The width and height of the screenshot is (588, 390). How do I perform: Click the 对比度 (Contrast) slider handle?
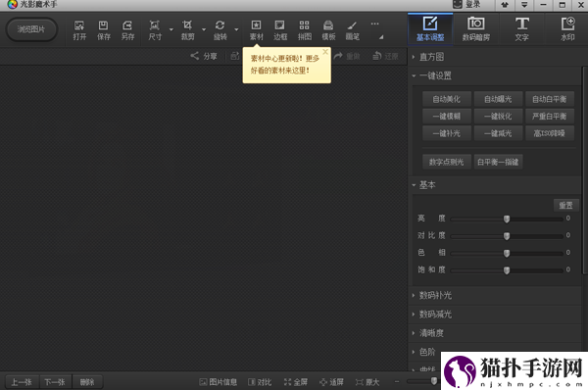pos(507,236)
